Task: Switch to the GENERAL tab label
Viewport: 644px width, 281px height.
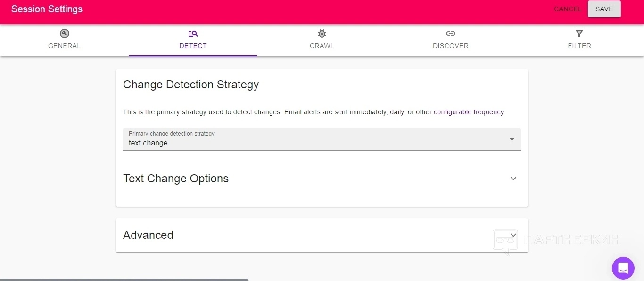Action: pos(65,46)
